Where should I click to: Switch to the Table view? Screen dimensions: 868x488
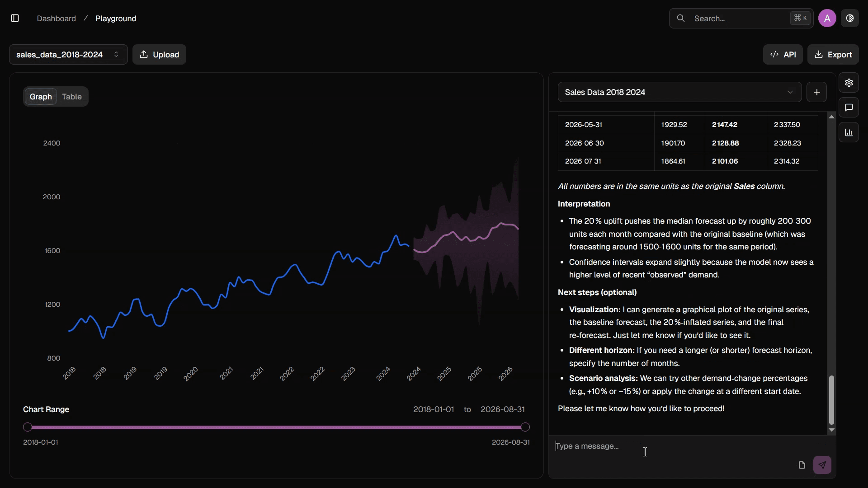click(x=72, y=97)
